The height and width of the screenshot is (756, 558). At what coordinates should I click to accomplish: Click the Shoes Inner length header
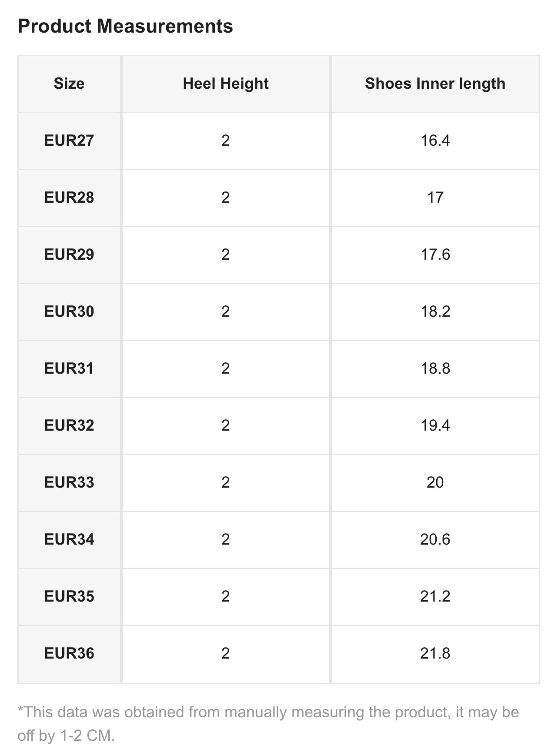coord(435,84)
